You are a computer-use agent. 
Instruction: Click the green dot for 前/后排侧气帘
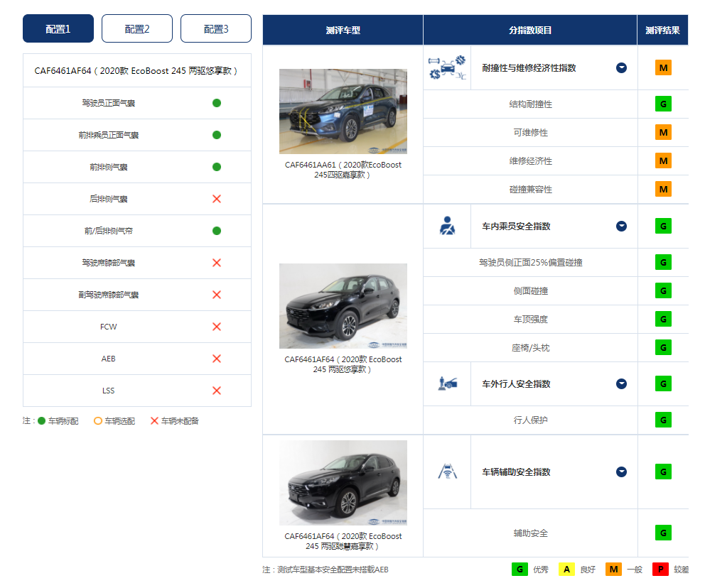point(217,231)
